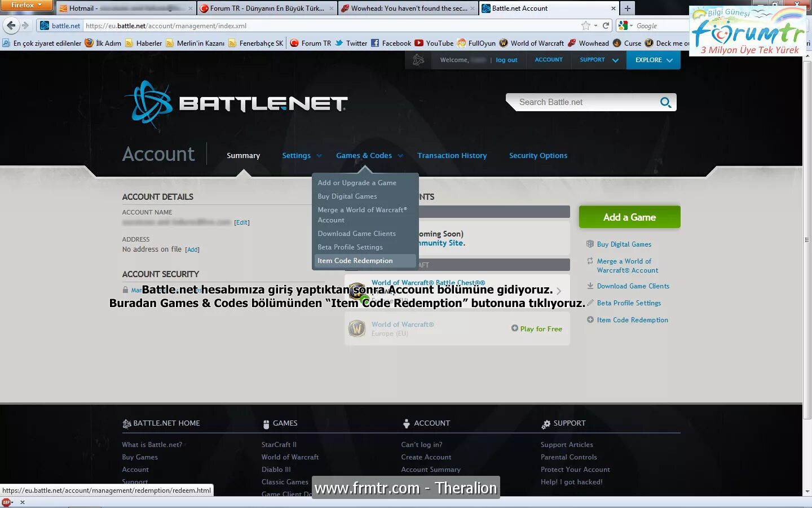Viewport: 812px width, 508px height.
Task: Click World of Warcraft Europe game icon
Action: (357, 329)
